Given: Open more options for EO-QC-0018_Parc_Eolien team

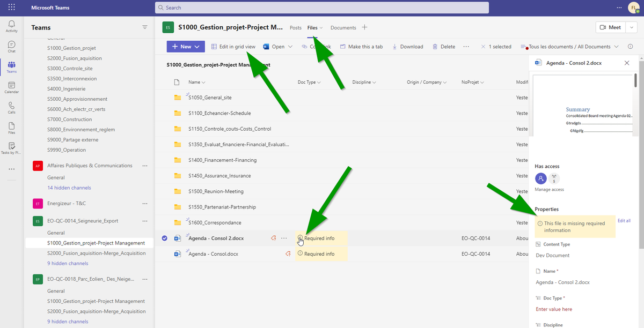Looking at the screenshot, I should coord(144,279).
